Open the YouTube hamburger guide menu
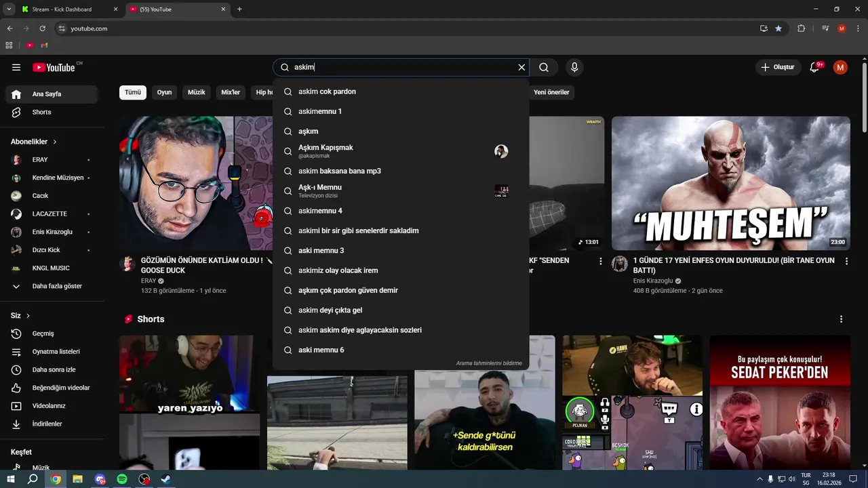 coord(16,67)
